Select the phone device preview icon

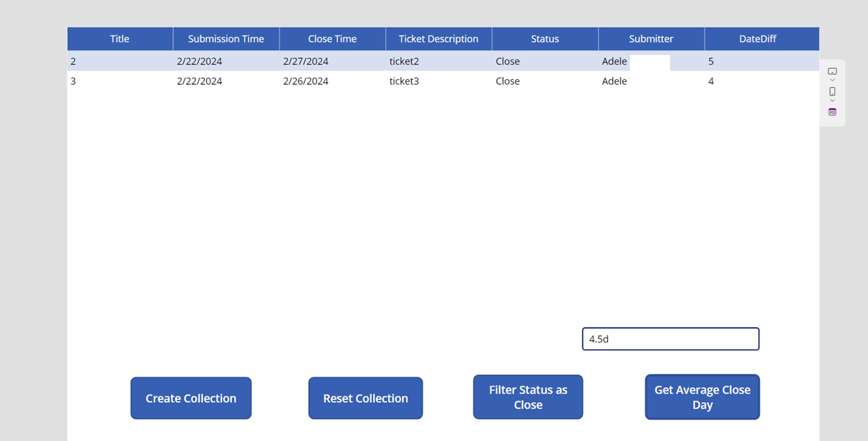832,91
